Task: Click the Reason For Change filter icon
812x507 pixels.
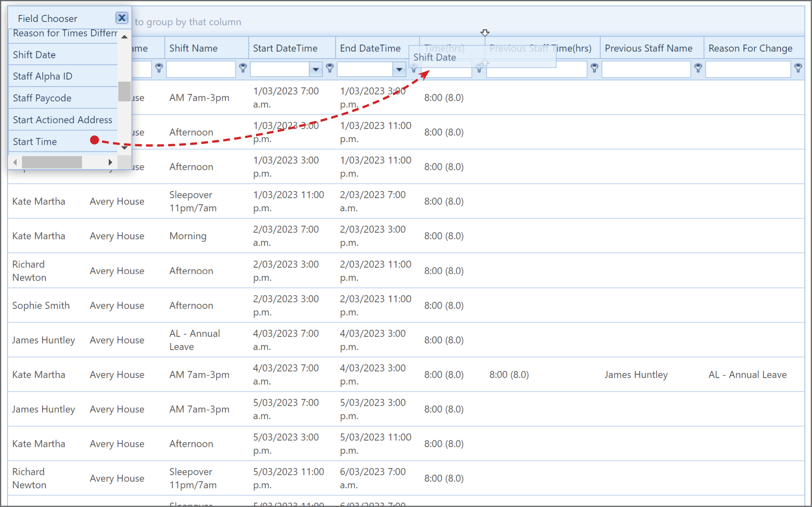Action: point(798,68)
